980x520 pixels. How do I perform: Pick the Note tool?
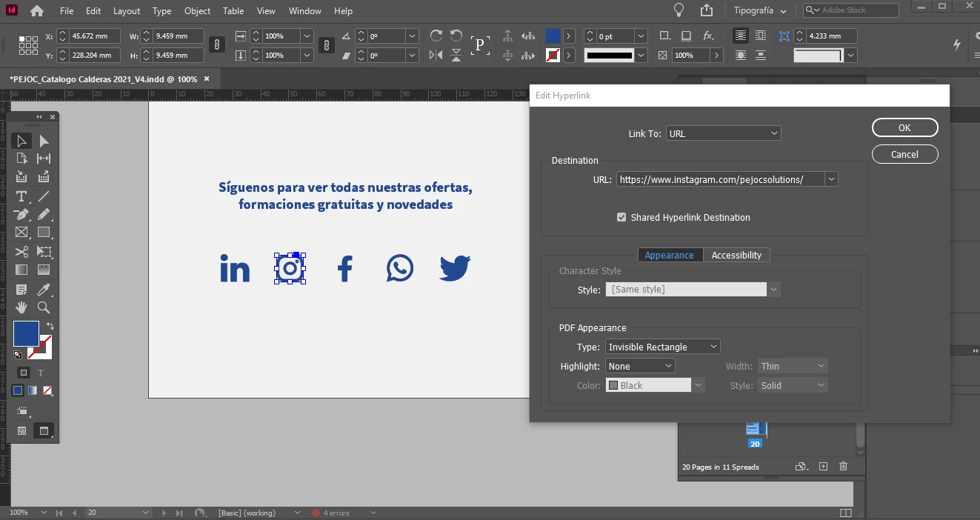[x=21, y=289]
